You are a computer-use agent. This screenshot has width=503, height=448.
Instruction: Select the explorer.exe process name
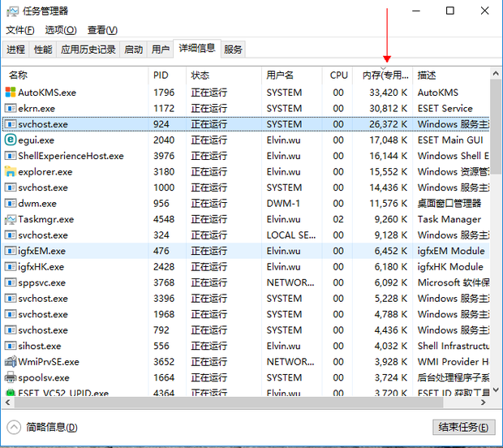[x=45, y=172]
